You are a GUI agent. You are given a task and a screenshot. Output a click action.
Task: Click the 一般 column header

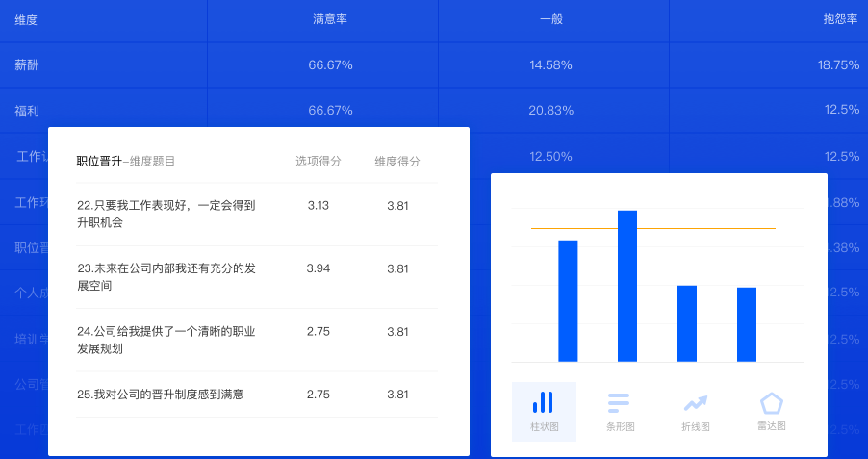551,19
